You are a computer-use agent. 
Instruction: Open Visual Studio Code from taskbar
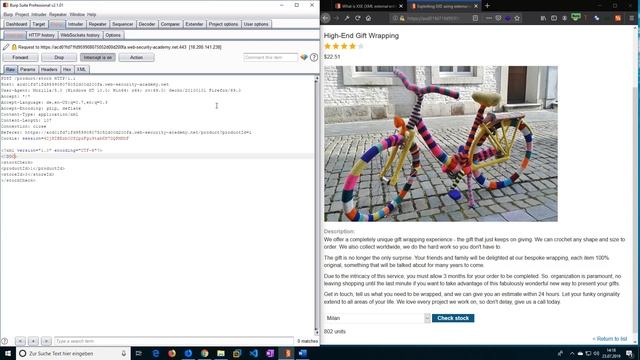tap(253, 353)
